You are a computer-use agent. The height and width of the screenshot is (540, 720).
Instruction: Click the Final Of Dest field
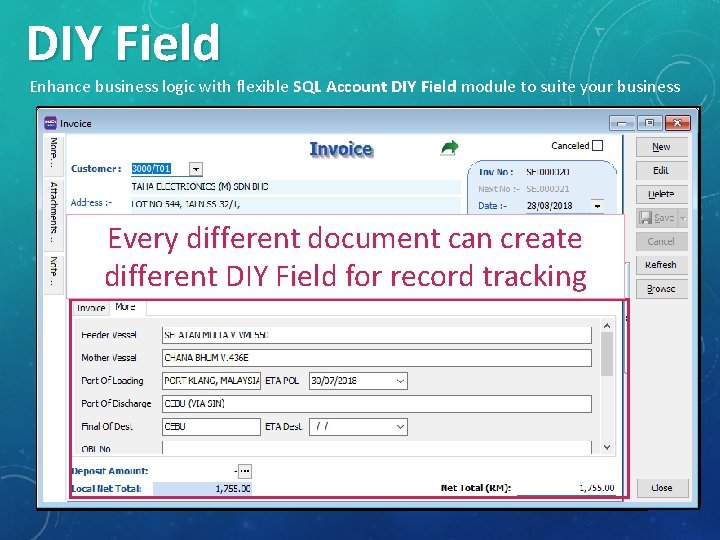coord(211,427)
